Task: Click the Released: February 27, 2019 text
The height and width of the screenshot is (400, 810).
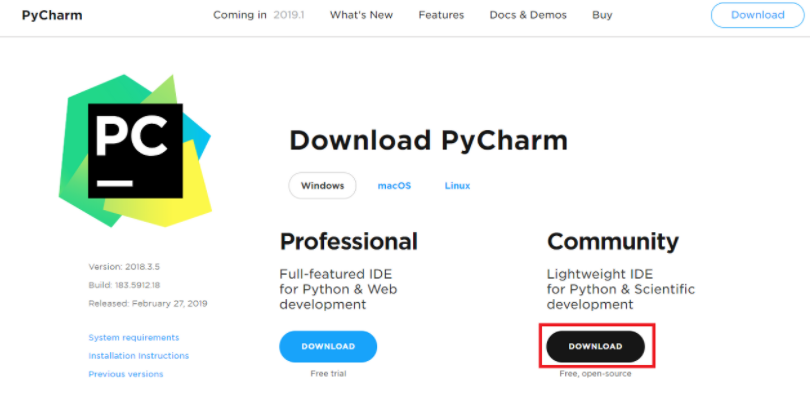Action: (x=148, y=303)
